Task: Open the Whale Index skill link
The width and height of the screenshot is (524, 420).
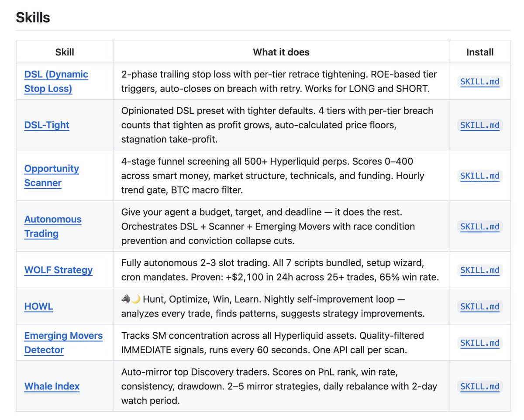Action: (52, 386)
